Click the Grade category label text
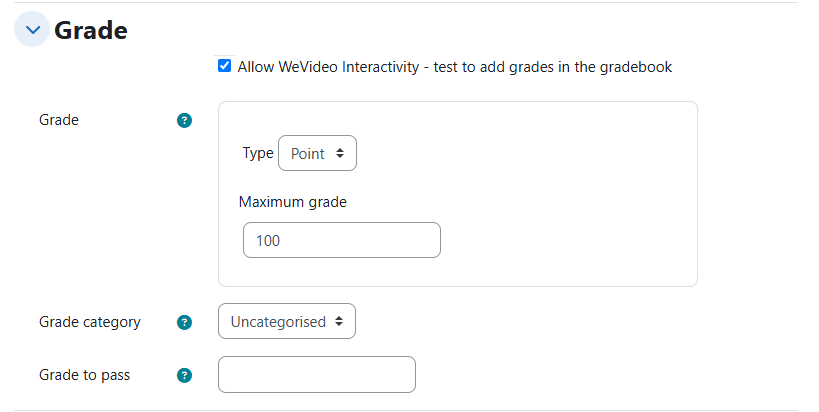Image resolution: width=819 pixels, height=412 pixels. pyautogui.click(x=90, y=322)
